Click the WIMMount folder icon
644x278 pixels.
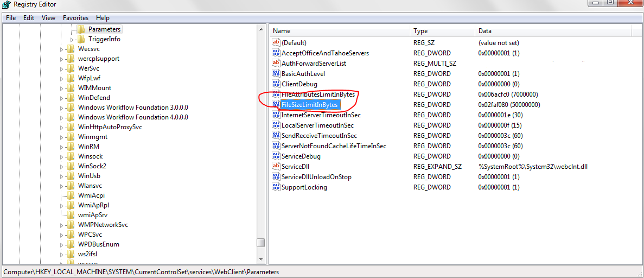(x=71, y=88)
